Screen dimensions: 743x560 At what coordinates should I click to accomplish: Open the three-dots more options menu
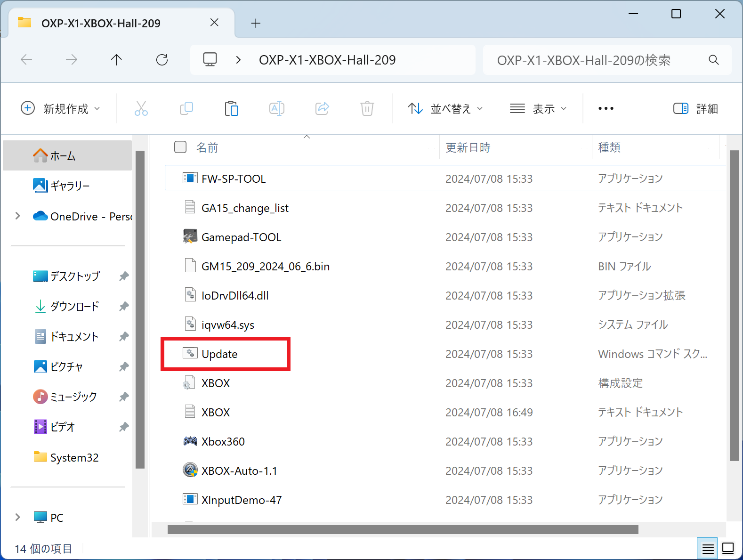click(x=606, y=109)
